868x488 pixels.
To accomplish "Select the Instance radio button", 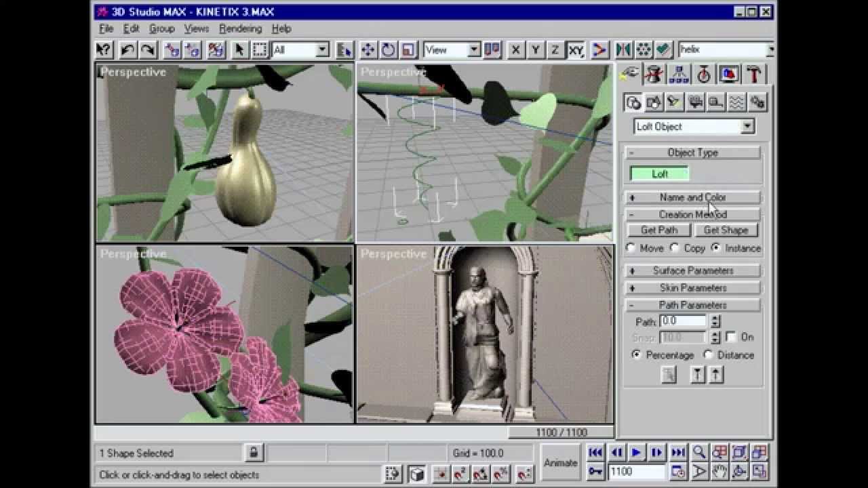I will 716,248.
